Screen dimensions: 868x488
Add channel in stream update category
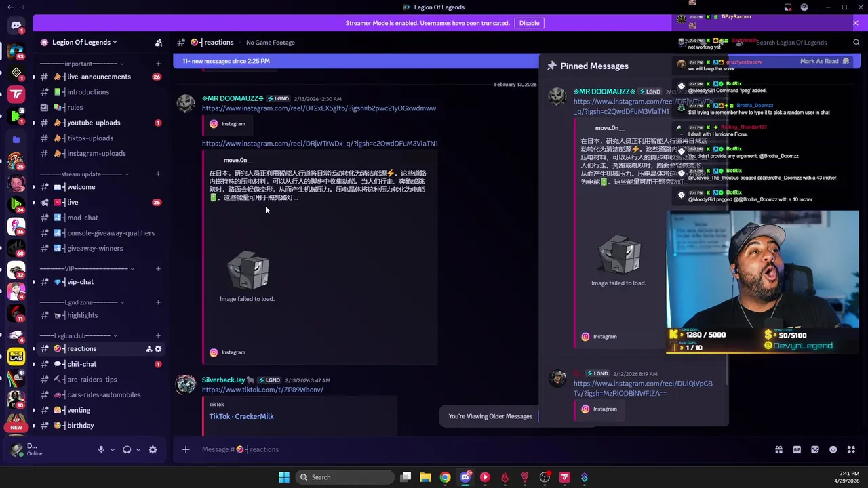(x=158, y=174)
